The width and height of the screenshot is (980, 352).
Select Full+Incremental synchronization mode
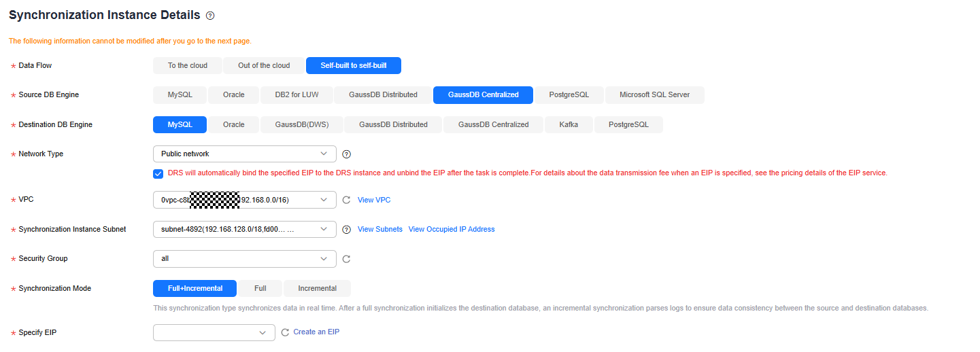tap(195, 289)
